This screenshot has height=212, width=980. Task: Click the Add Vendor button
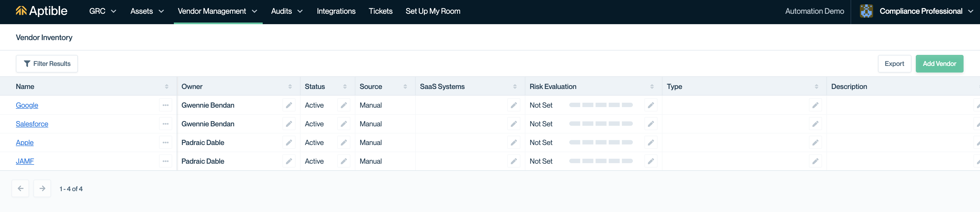[x=939, y=64]
